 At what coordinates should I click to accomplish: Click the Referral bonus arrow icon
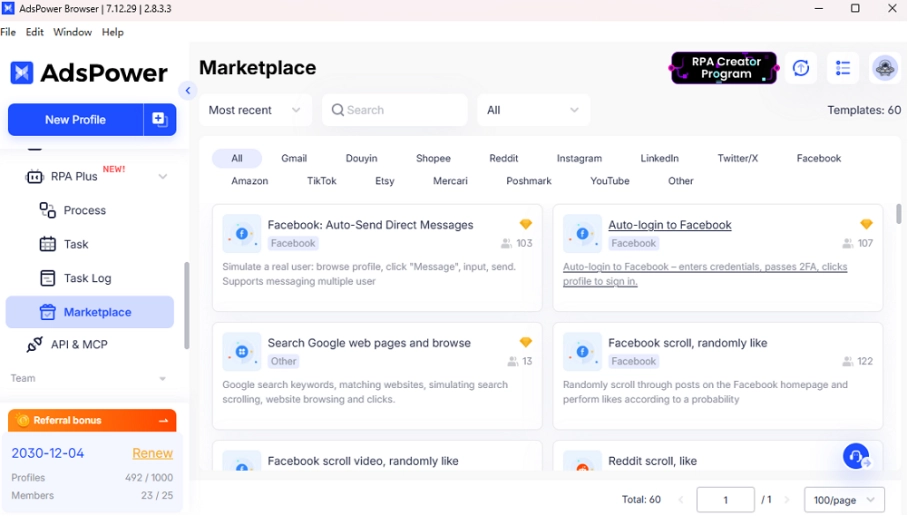point(163,420)
